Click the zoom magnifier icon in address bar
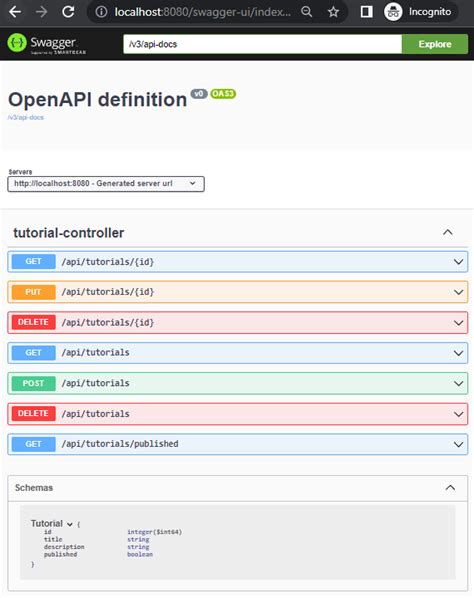 click(x=307, y=12)
